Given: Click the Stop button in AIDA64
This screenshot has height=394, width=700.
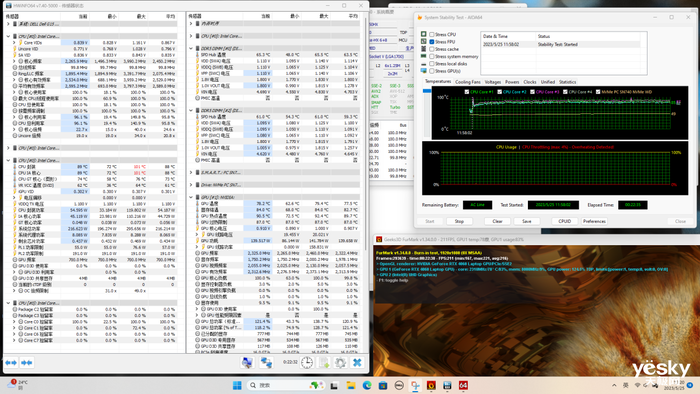Looking at the screenshot, I should [459, 221].
